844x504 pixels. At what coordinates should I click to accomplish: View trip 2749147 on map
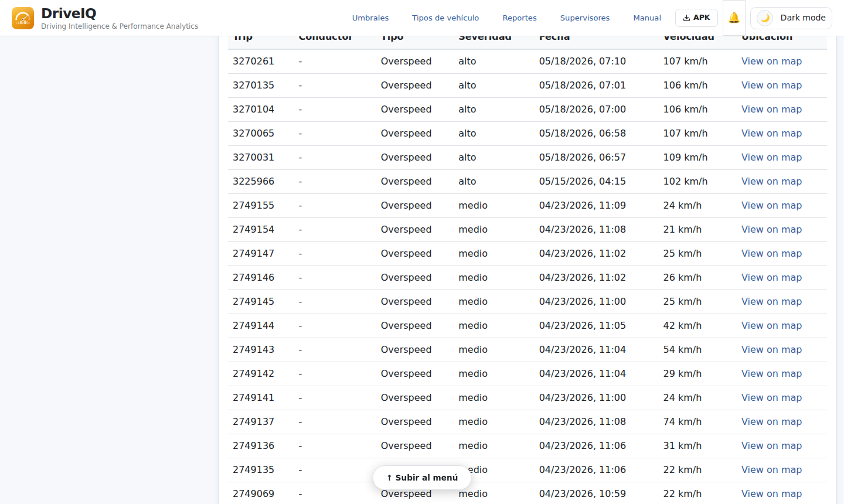771,254
